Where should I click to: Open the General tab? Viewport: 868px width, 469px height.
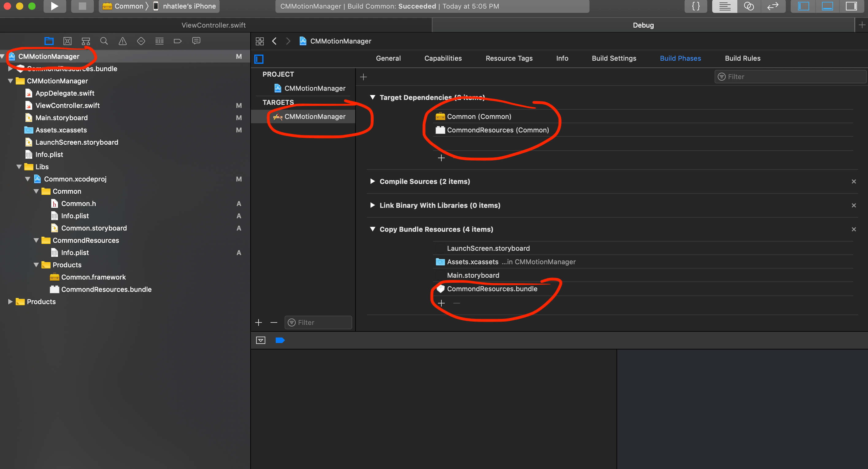point(388,58)
